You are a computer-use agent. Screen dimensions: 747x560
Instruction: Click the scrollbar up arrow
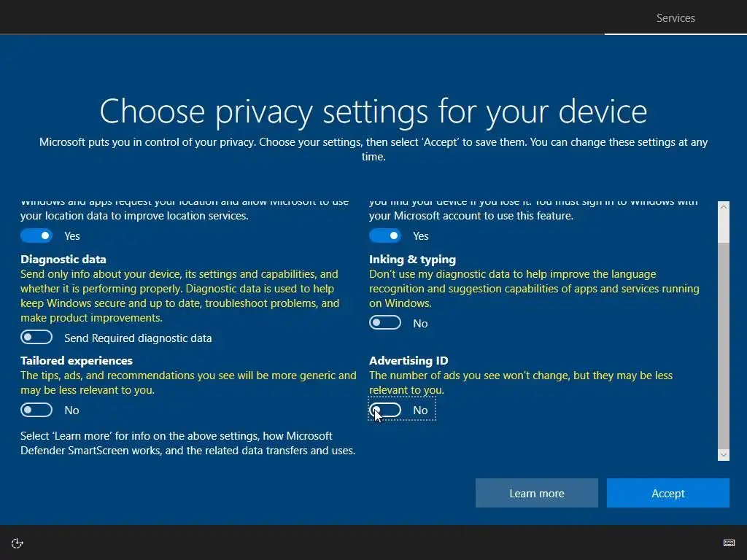coord(724,207)
